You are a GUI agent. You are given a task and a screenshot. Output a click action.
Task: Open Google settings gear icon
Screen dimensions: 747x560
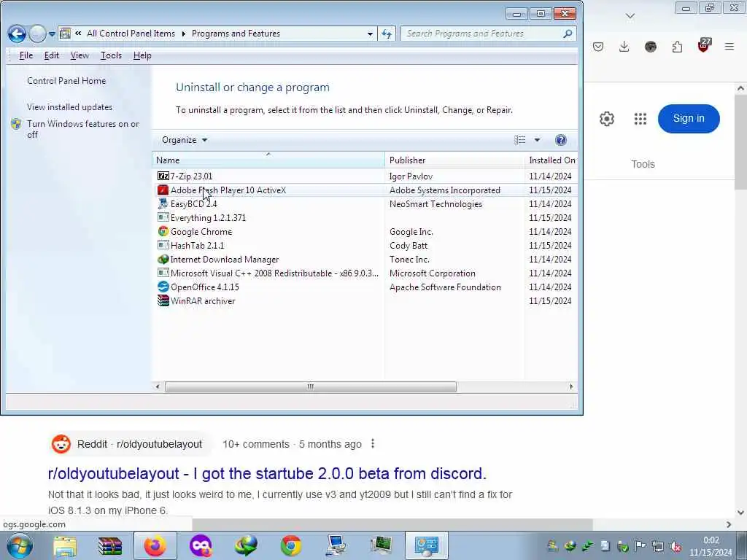pyautogui.click(x=606, y=119)
